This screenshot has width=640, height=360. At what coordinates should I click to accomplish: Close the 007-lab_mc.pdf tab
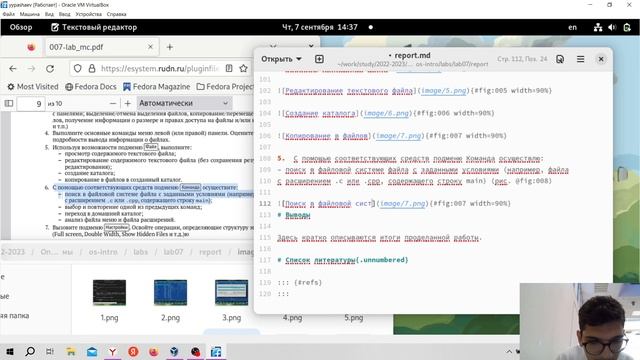click(150, 47)
